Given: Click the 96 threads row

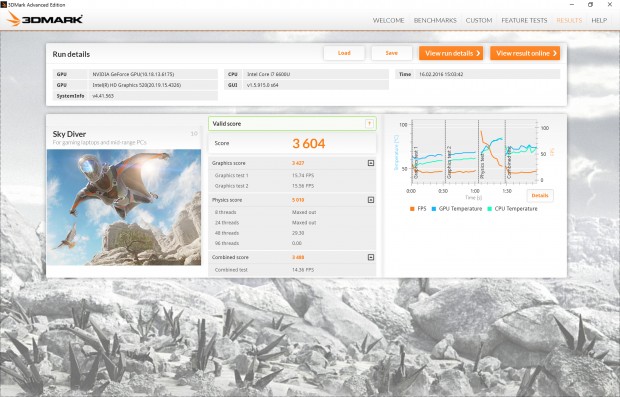Looking at the screenshot, I should tap(292, 243).
